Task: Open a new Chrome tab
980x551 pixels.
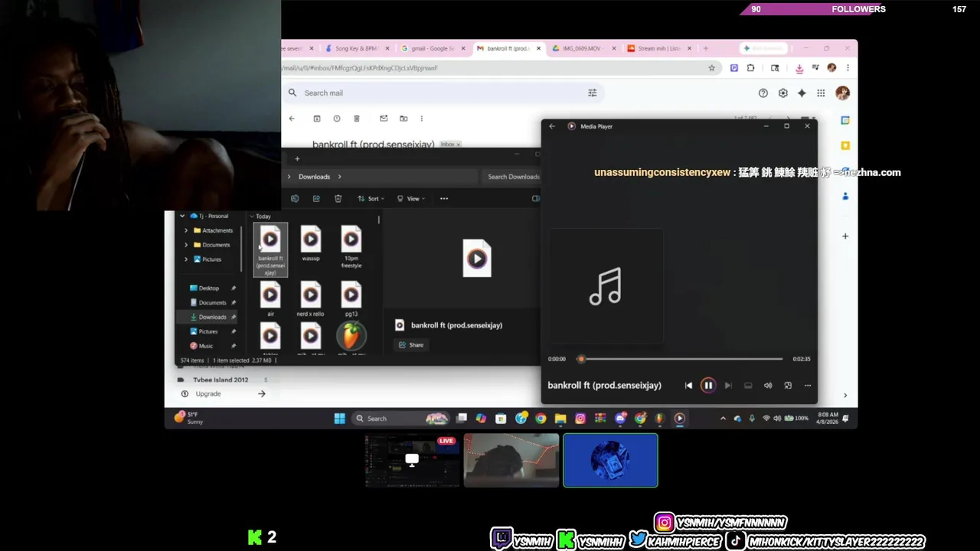Action: coord(706,48)
